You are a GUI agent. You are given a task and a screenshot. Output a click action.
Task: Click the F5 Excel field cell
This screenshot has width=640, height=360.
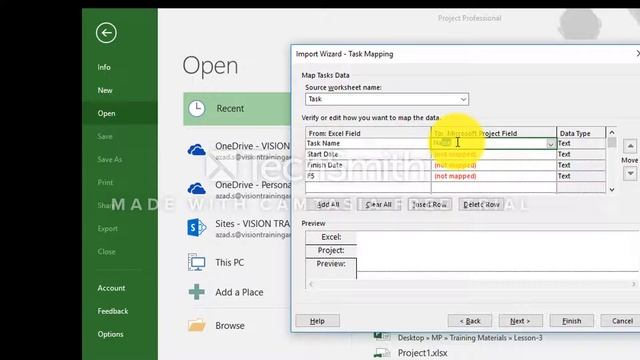(368, 176)
